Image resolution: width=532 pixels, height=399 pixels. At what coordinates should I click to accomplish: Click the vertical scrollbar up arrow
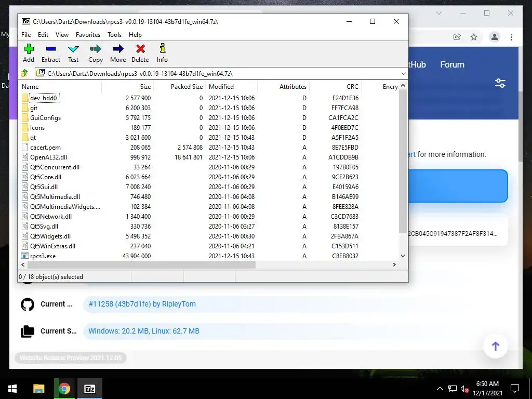pyautogui.click(x=403, y=86)
